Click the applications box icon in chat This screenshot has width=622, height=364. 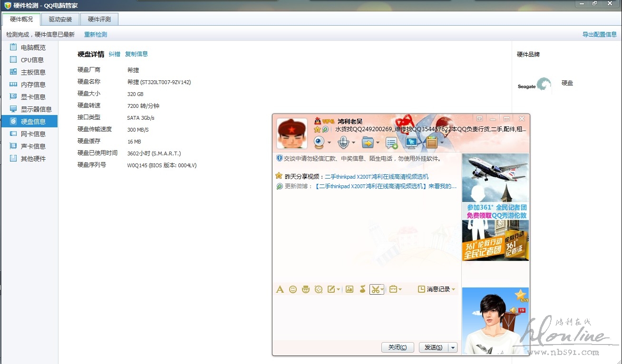pos(431,142)
